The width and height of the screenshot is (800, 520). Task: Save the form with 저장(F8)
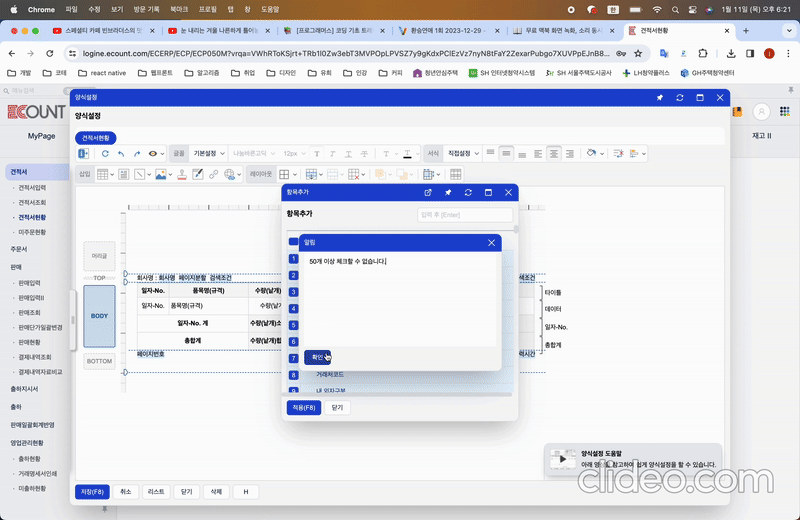pyautogui.click(x=92, y=492)
